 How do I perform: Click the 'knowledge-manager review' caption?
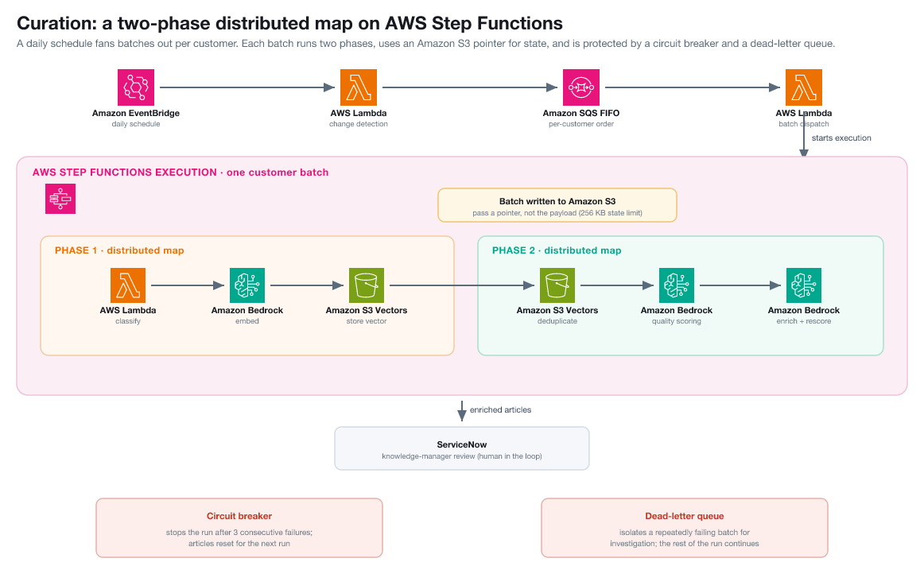pyautogui.click(x=429, y=456)
